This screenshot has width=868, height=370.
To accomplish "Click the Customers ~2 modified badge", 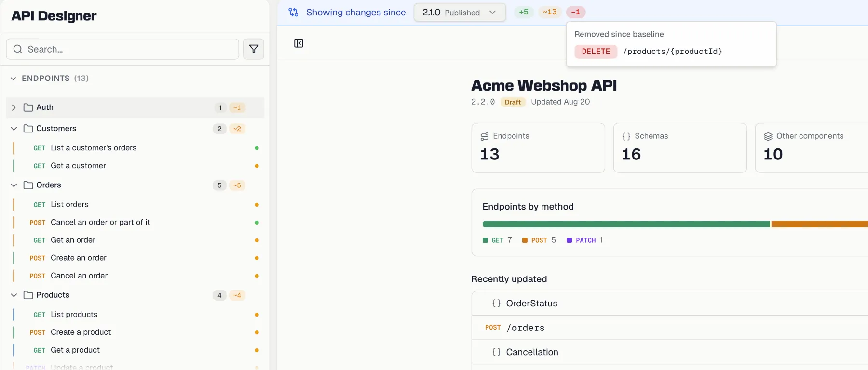I will tap(237, 129).
